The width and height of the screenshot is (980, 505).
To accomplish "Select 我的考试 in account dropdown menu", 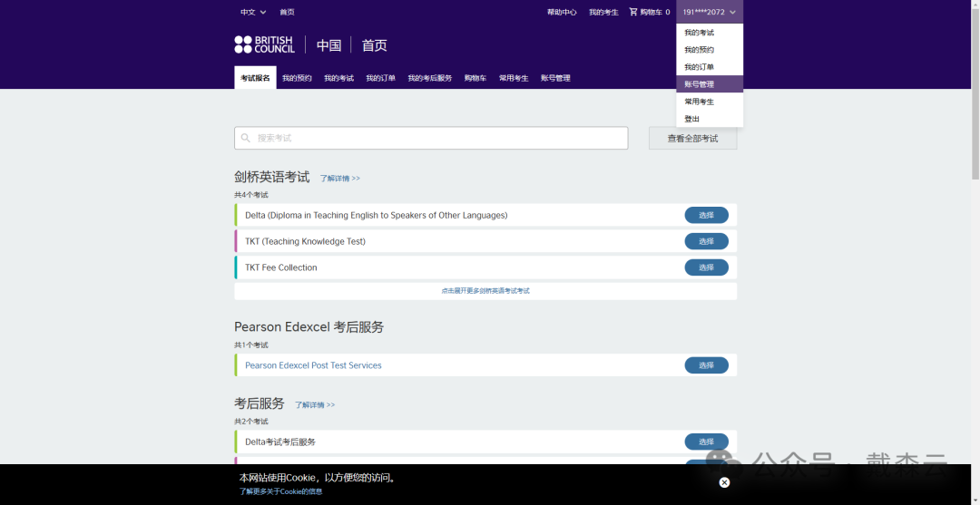I will click(710, 33).
